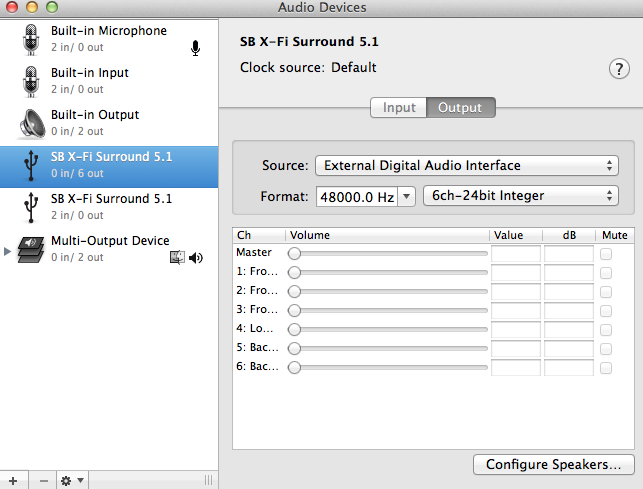
Task: Click the system alert Finder badge icon
Action: click(177, 258)
